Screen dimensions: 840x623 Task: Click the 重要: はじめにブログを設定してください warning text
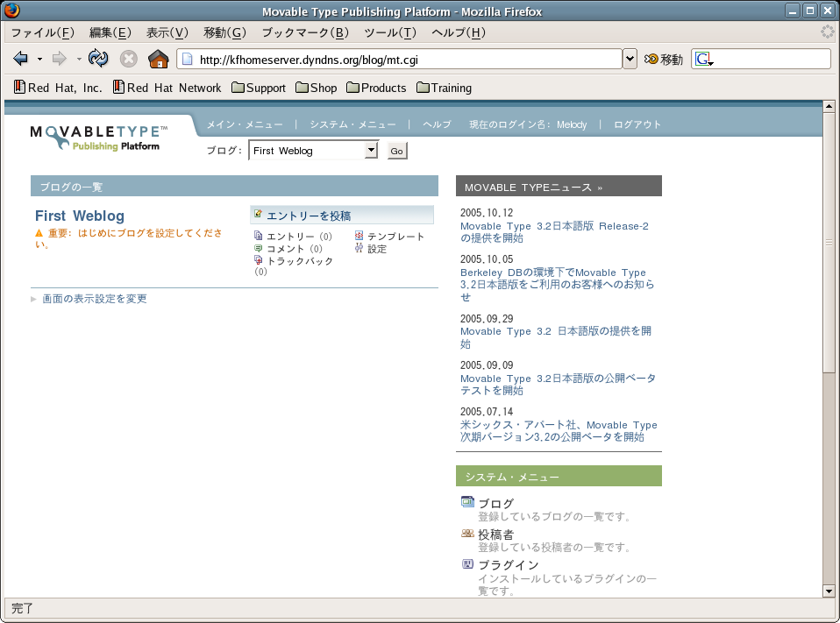129,238
